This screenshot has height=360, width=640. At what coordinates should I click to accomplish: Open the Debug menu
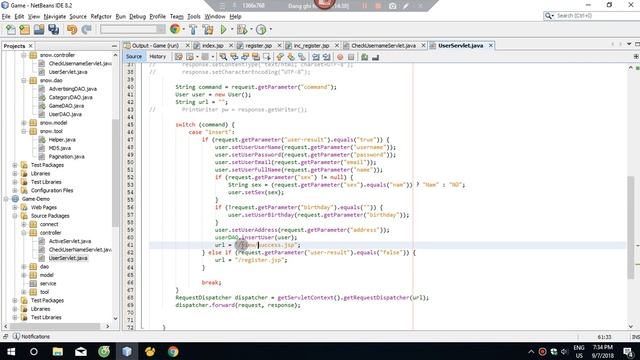[138, 16]
